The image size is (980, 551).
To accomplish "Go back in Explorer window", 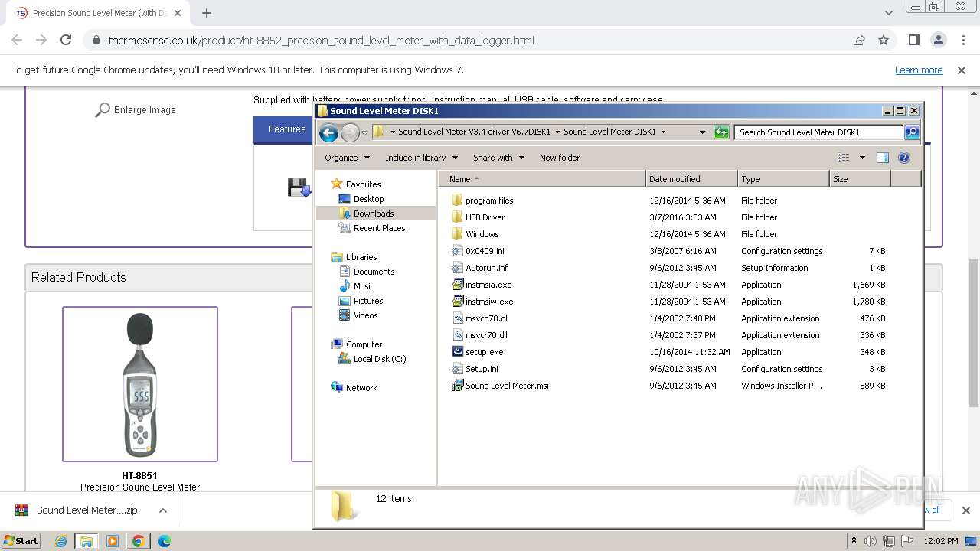I will click(x=328, y=132).
